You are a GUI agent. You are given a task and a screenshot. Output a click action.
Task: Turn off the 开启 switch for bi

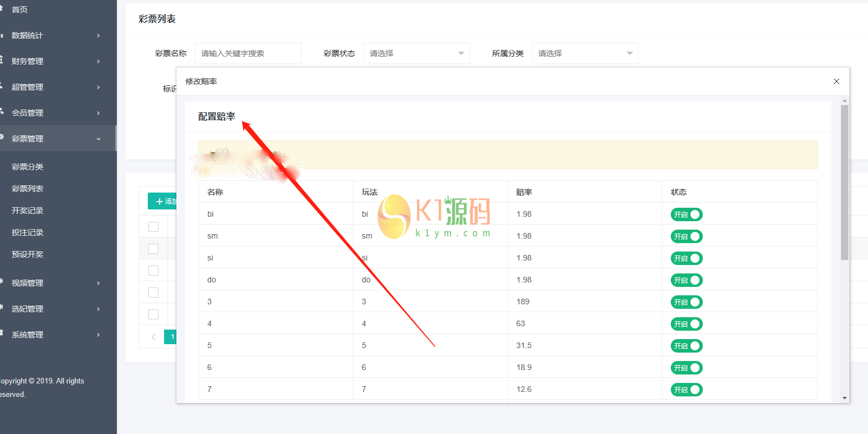coord(687,214)
